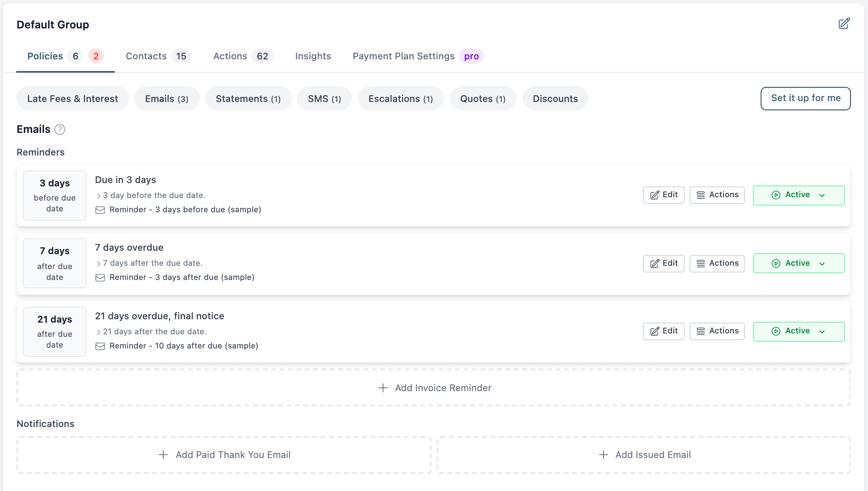Viewport: 868px width, 491px height.
Task: Switch to the Contacts tab
Action: click(x=158, y=56)
